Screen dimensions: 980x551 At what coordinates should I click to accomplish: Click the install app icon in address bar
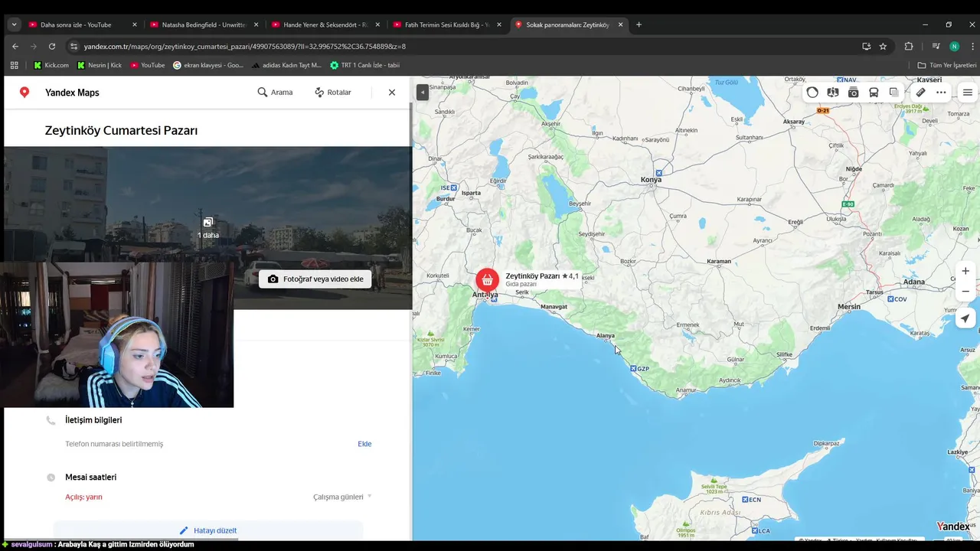(x=866, y=46)
